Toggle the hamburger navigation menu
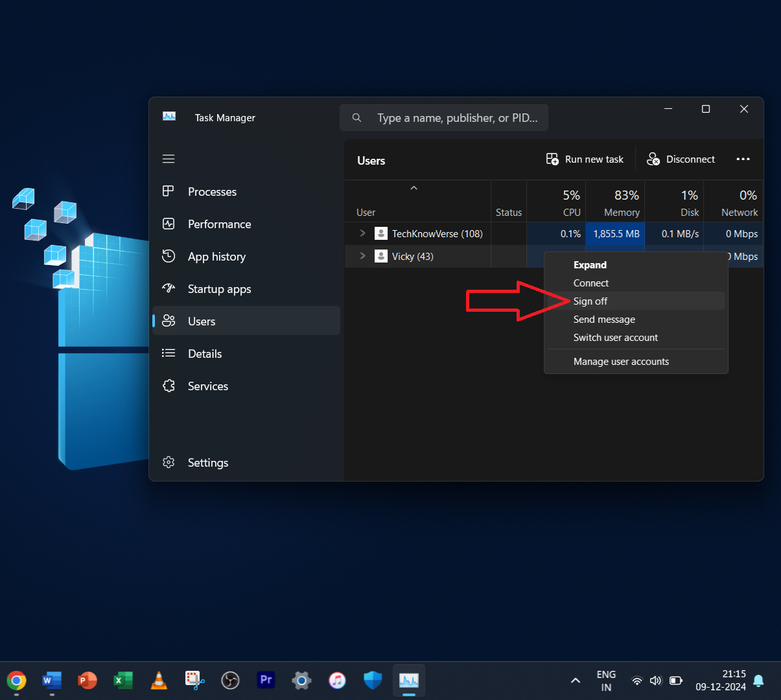The width and height of the screenshot is (781, 700). tap(169, 159)
